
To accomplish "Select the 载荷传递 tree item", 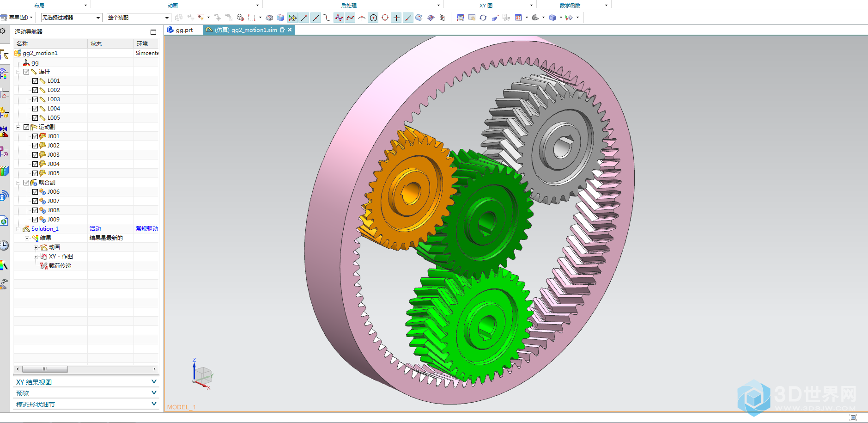I will click(x=60, y=266).
